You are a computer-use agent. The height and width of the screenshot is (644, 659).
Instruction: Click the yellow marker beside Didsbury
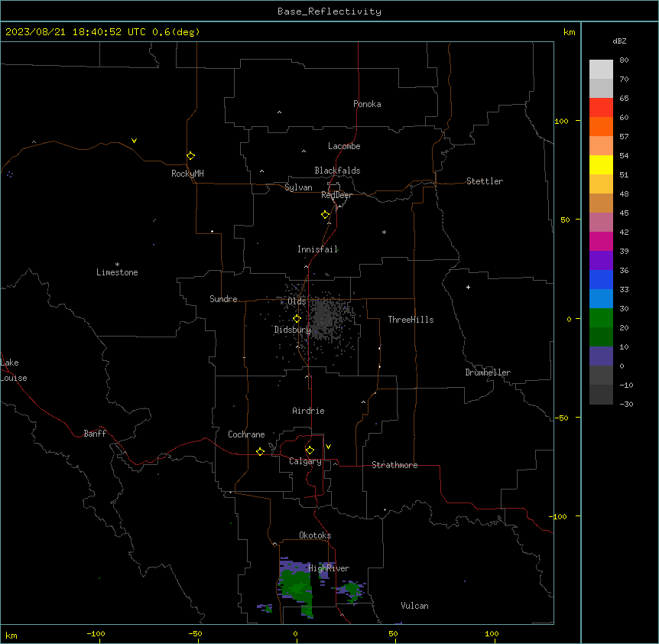[x=297, y=319]
